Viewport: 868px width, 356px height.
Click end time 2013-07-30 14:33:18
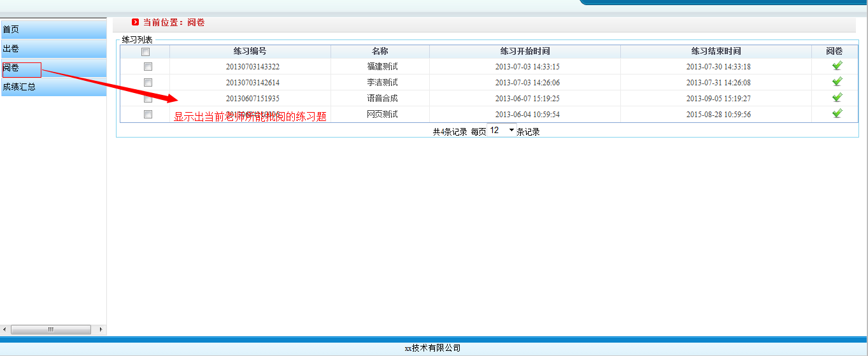pos(718,66)
